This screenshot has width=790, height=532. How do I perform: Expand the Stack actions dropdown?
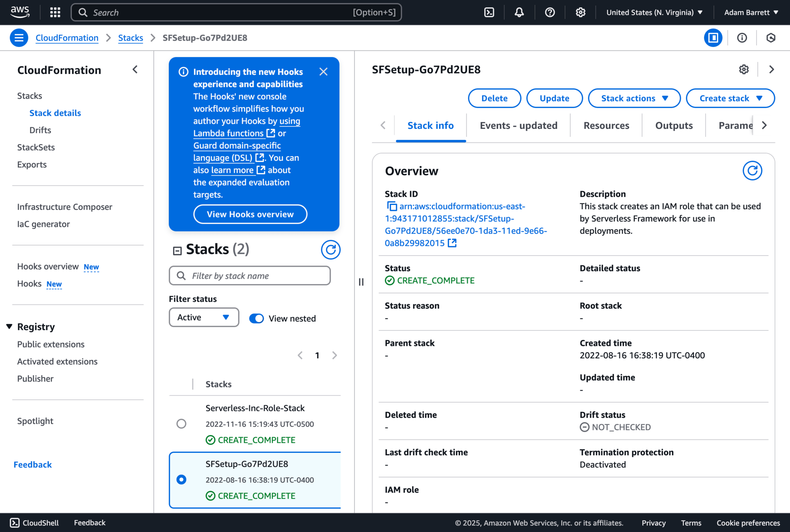click(634, 98)
